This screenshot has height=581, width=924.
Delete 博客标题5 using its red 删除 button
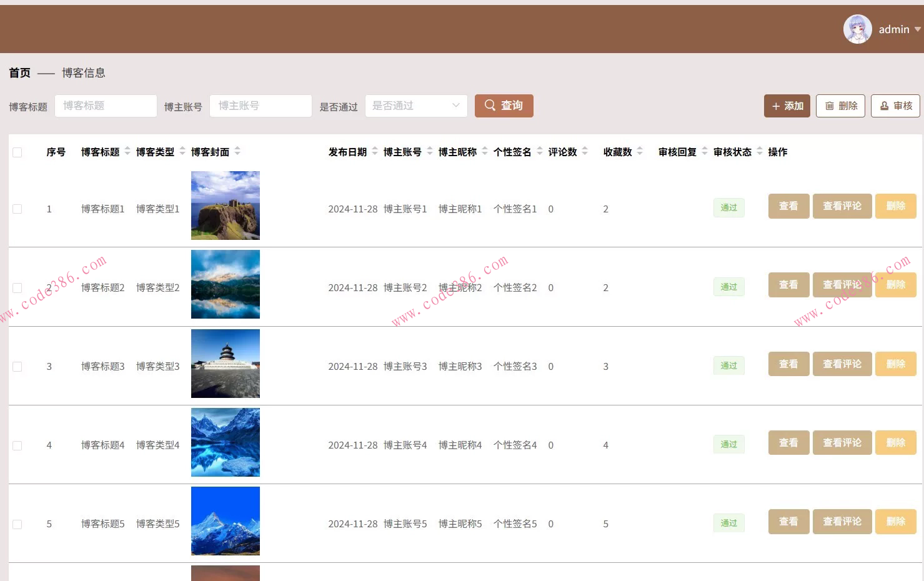click(x=895, y=521)
